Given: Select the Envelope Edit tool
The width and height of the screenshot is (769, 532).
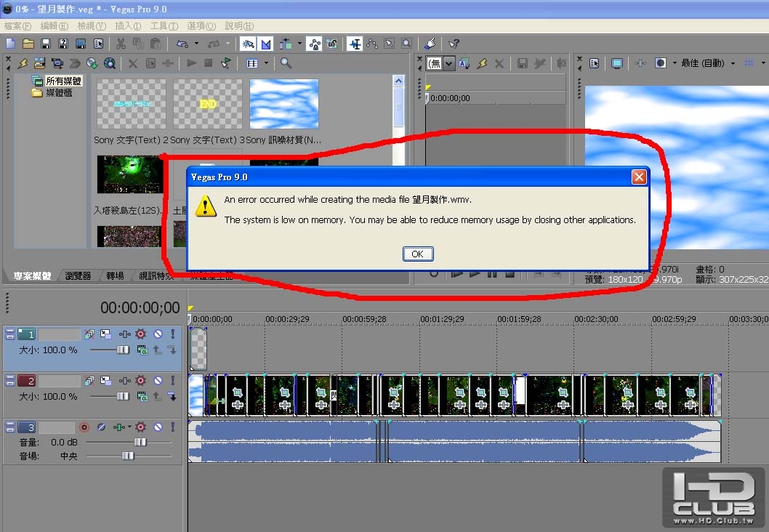Looking at the screenshot, I should 371,44.
